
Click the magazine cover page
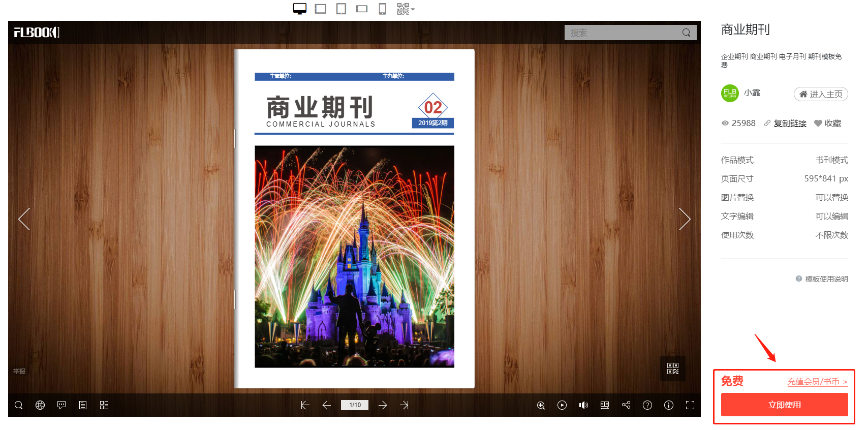354,219
